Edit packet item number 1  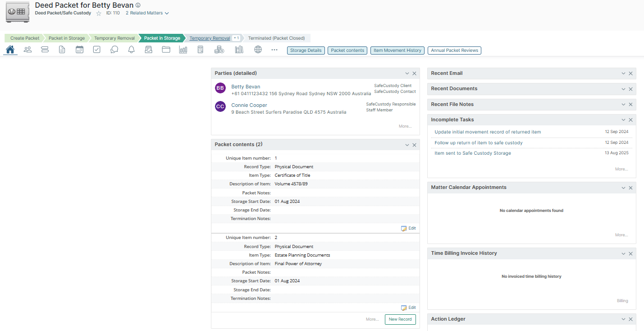click(409, 228)
